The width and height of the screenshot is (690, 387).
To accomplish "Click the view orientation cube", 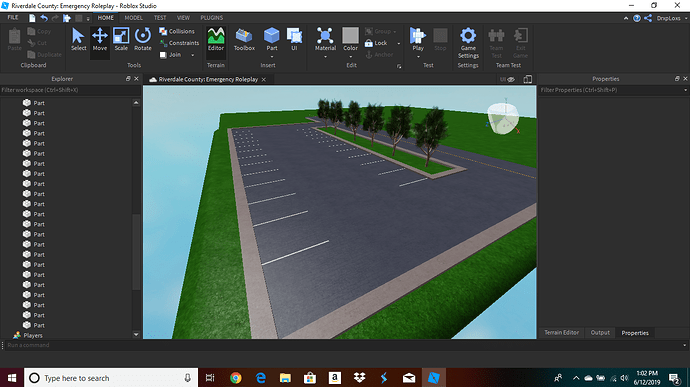I will click(503, 118).
